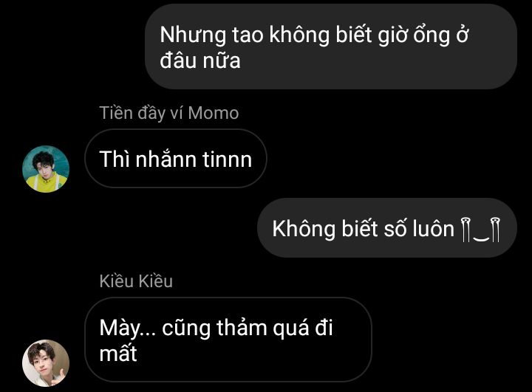Open Tiền đầy ví Momo's profile picture
This screenshot has height=392, width=532.
click(46, 169)
